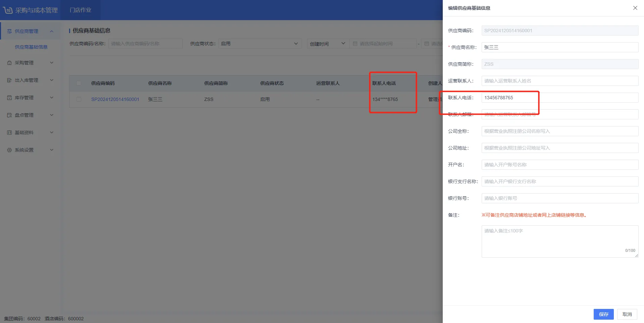Image resolution: width=644 pixels, height=323 pixels.
Task: Click the 供应商状态 column header
Action: point(272,83)
